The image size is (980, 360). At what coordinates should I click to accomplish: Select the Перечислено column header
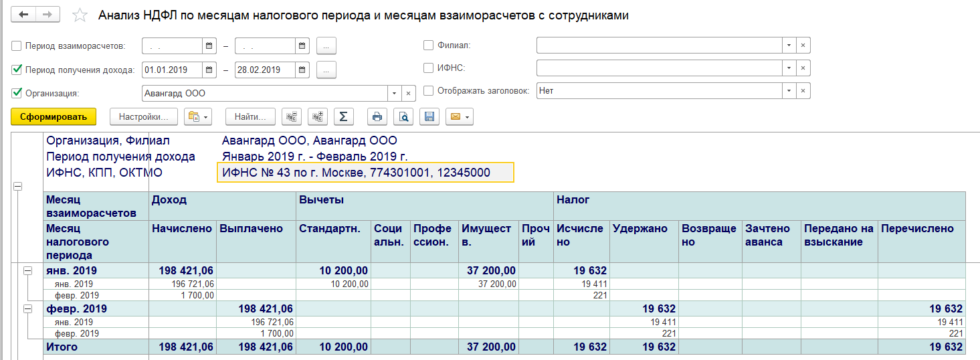coord(922,241)
